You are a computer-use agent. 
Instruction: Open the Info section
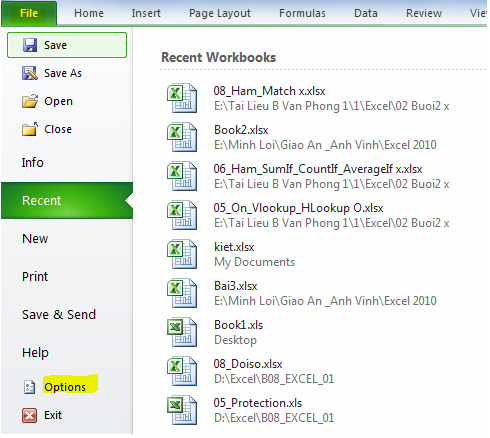[33, 162]
